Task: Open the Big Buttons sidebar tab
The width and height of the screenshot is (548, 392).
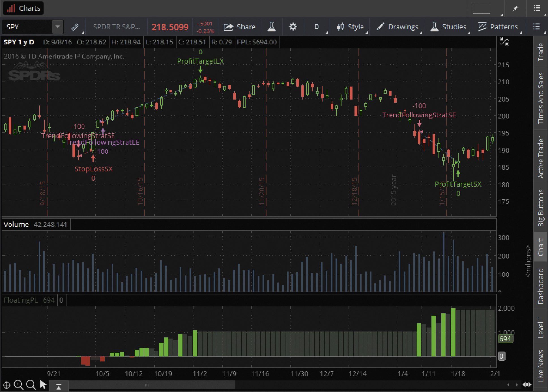Action: click(x=541, y=208)
